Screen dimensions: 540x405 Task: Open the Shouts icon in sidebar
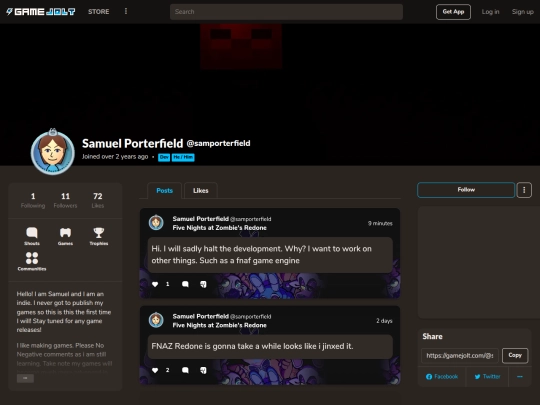pos(32,236)
